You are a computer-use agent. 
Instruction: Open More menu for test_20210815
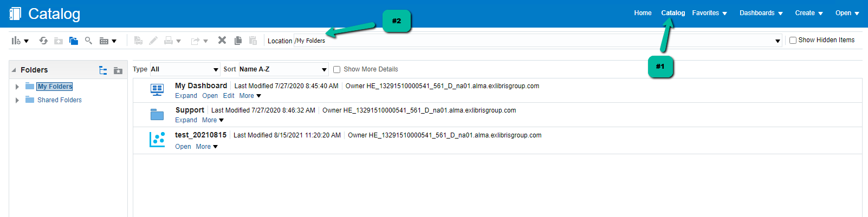click(207, 147)
